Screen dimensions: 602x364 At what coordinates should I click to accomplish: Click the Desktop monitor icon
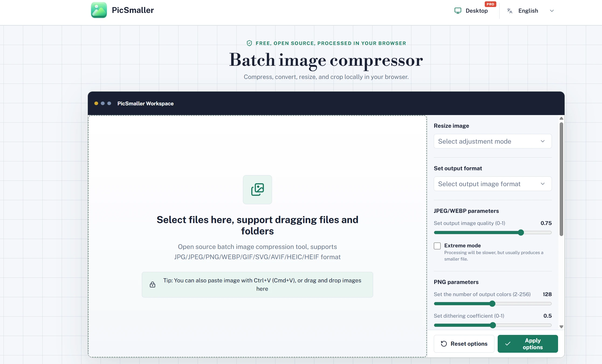click(x=458, y=11)
